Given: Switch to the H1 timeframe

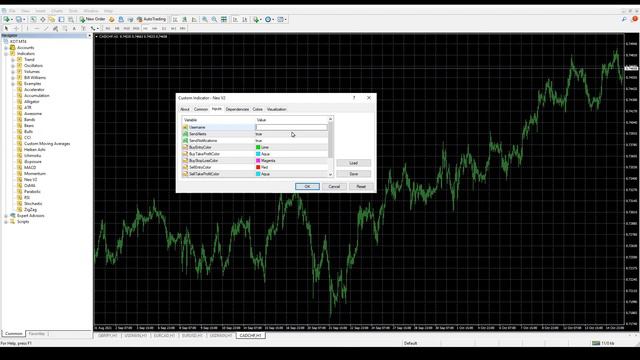Looking at the screenshot, I should pyautogui.click(x=145, y=29).
